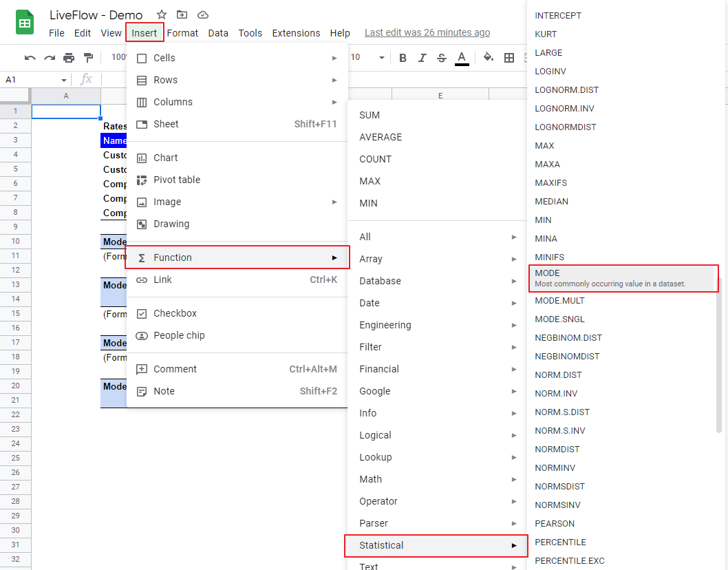
Task: Insert a Link
Action: click(237, 279)
